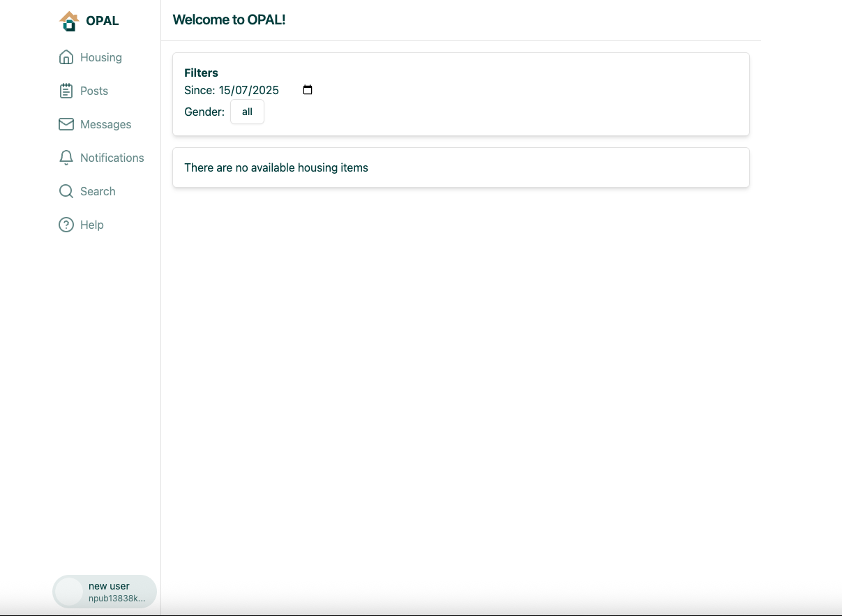
Task: Click the 'no available housing items' card
Action: pos(460,167)
